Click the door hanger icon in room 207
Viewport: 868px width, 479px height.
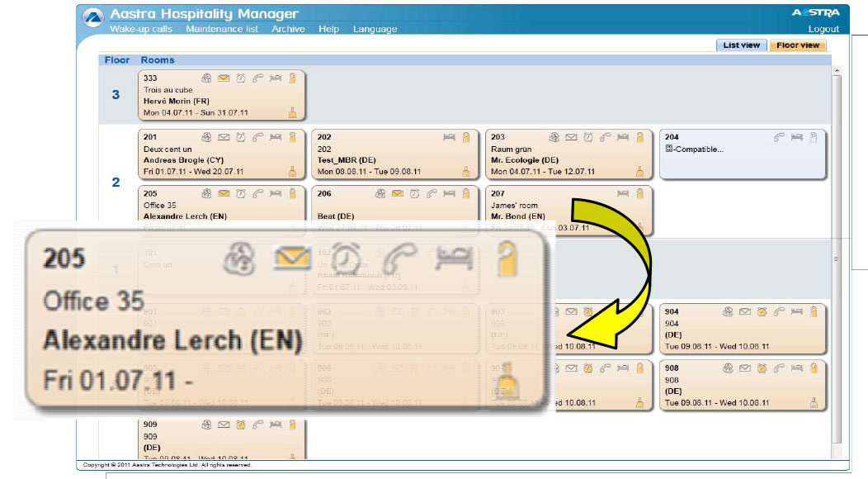[x=640, y=193]
